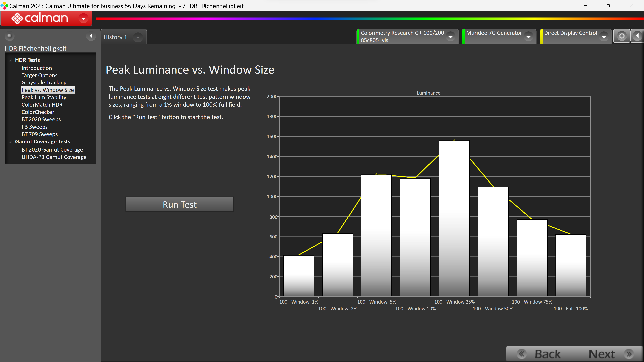The height and width of the screenshot is (362, 644).
Task: Click the '100 - Full 100%' axis label
Action: click(571, 309)
